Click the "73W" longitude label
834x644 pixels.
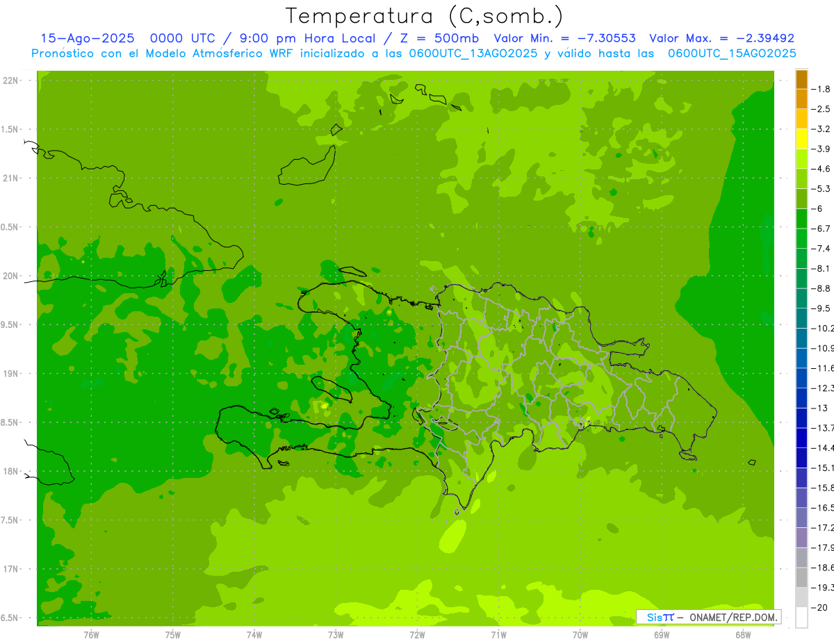tap(336, 634)
